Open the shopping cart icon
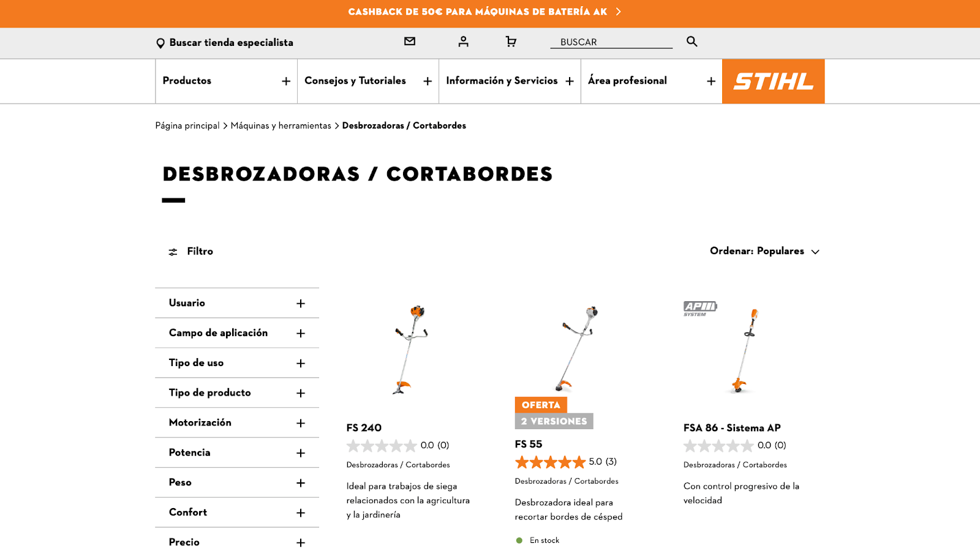 511,41
